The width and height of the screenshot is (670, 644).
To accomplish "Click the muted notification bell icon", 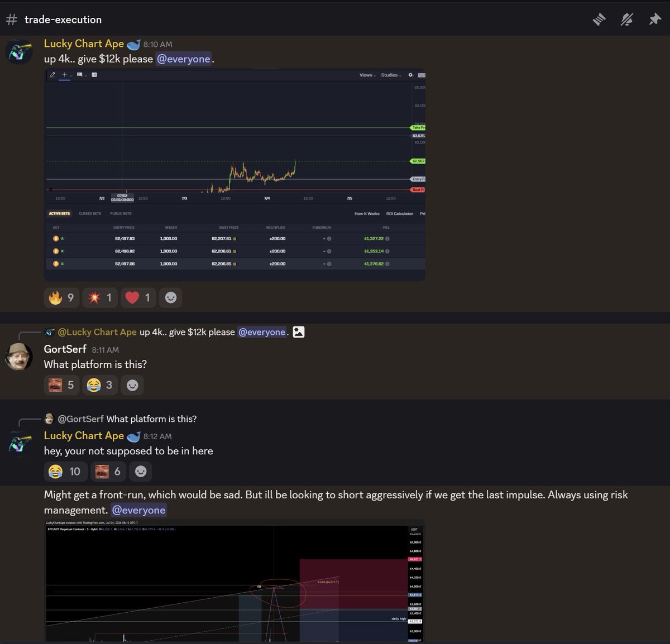I will click(x=627, y=20).
